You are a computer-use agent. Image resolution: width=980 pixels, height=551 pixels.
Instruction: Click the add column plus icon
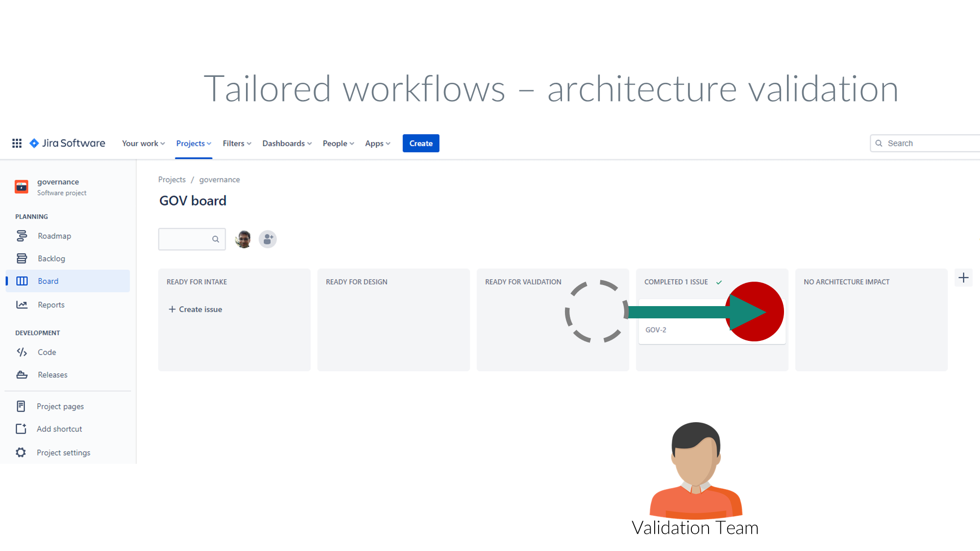pyautogui.click(x=963, y=278)
